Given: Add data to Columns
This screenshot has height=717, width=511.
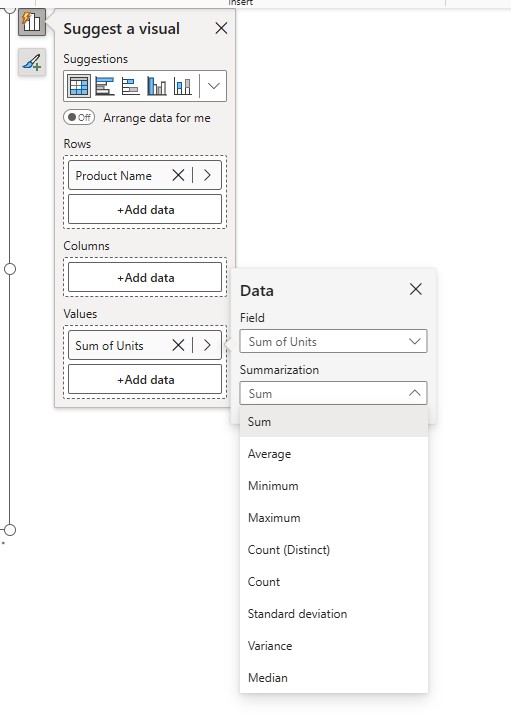Looking at the screenshot, I should (x=145, y=277).
